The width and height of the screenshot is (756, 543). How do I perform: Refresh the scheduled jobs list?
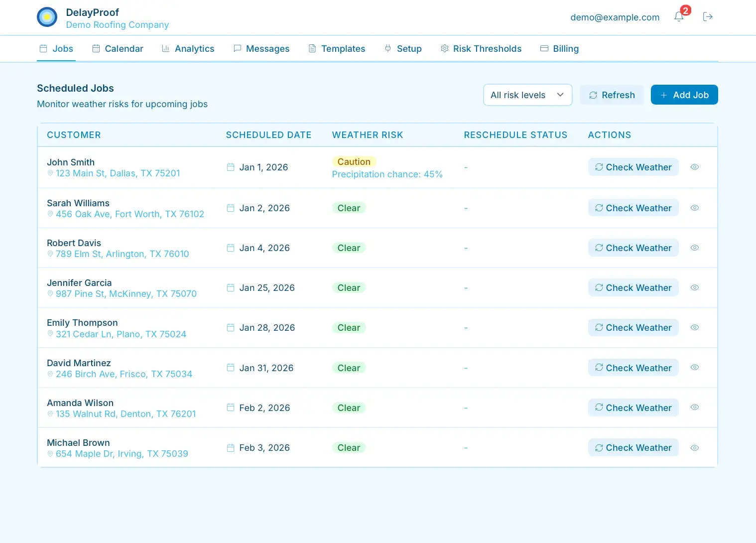click(612, 95)
